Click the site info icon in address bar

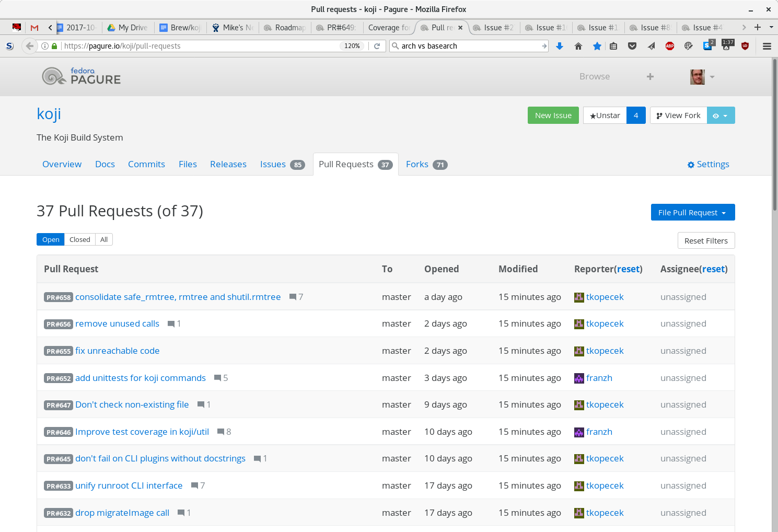pos(45,46)
